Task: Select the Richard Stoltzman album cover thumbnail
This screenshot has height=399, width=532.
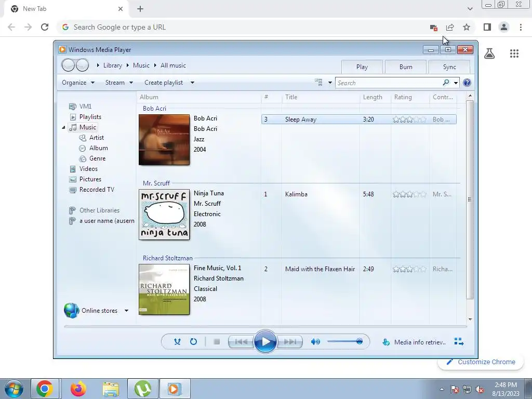Action: (164, 289)
